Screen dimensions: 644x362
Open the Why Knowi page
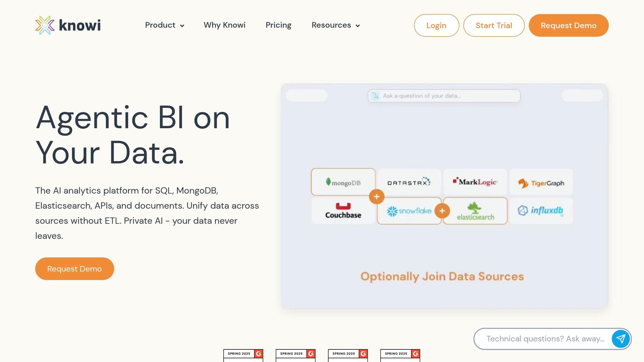[x=225, y=25]
